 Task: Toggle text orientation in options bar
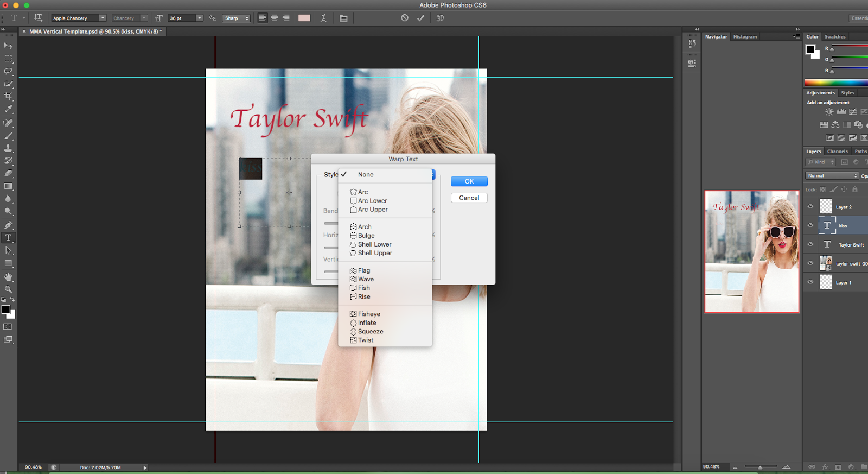coord(39,18)
